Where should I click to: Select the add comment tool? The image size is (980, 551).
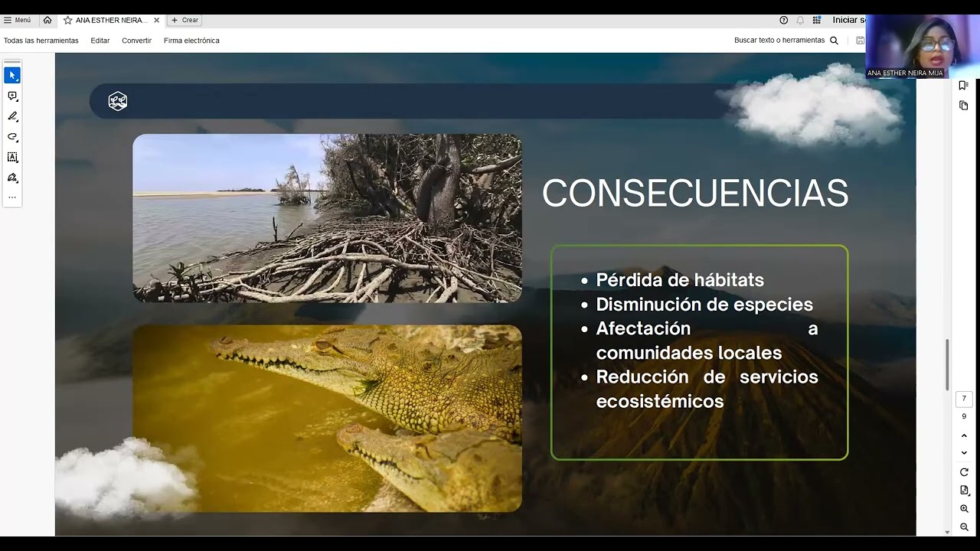point(12,96)
